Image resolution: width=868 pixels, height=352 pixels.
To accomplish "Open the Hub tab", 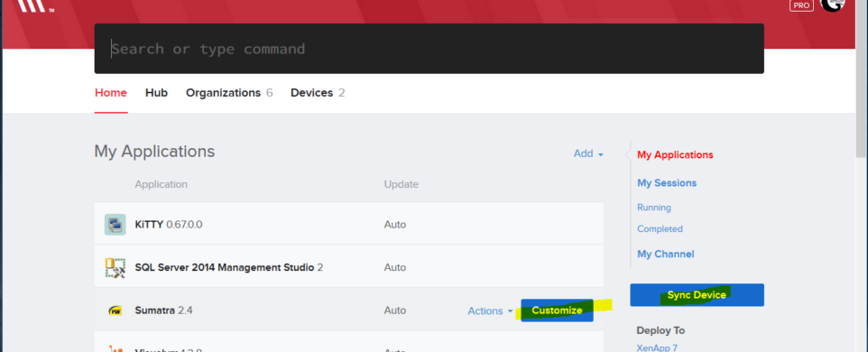I will (156, 93).
